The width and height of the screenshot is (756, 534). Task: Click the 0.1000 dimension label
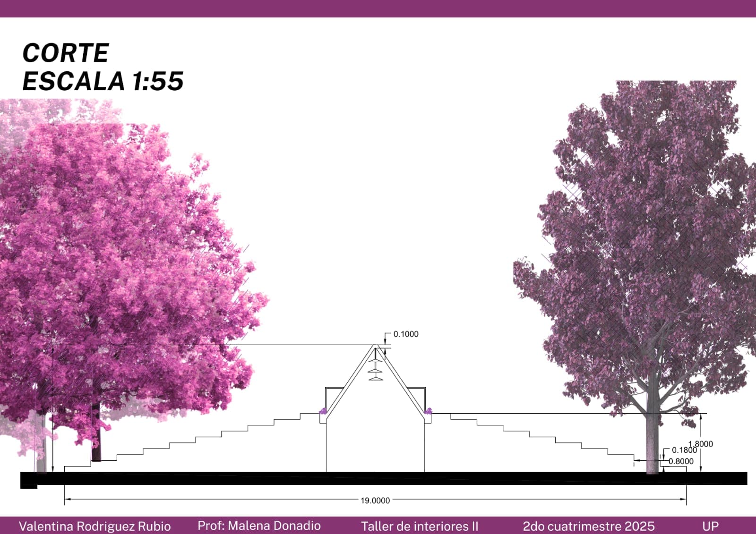tap(405, 334)
